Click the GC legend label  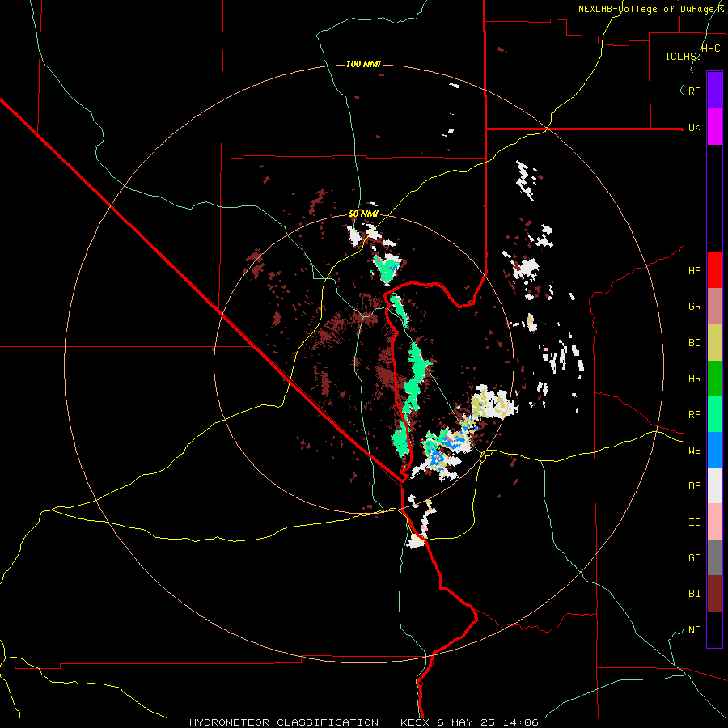coord(694,558)
